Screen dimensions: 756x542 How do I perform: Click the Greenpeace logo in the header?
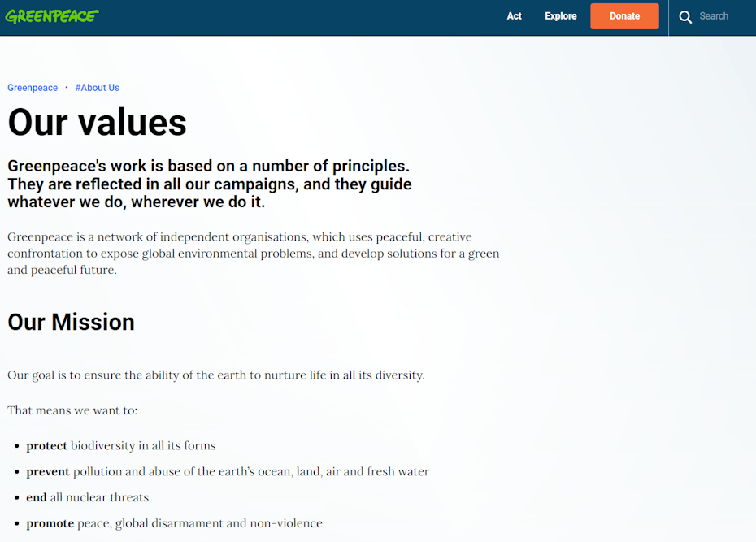click(x=52, y=16)
